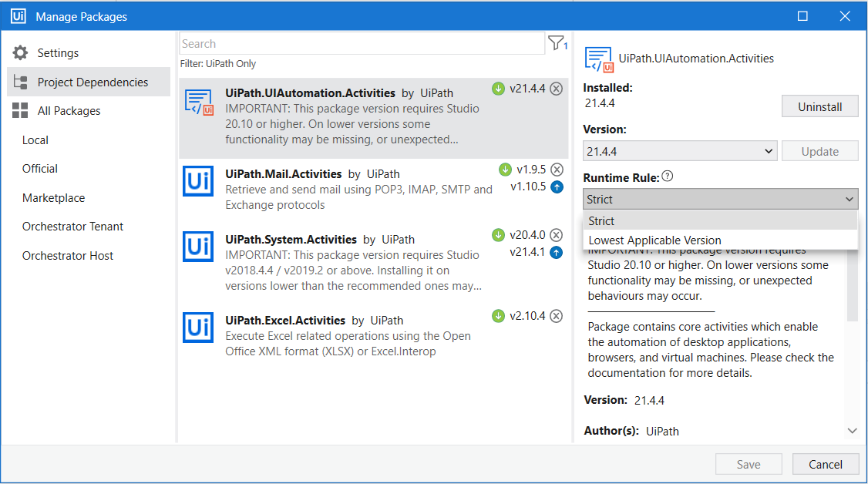
Task: Click the blue upgrade arrow for UiPath.System.Activities v21.4.1
Action: (557, 252)
